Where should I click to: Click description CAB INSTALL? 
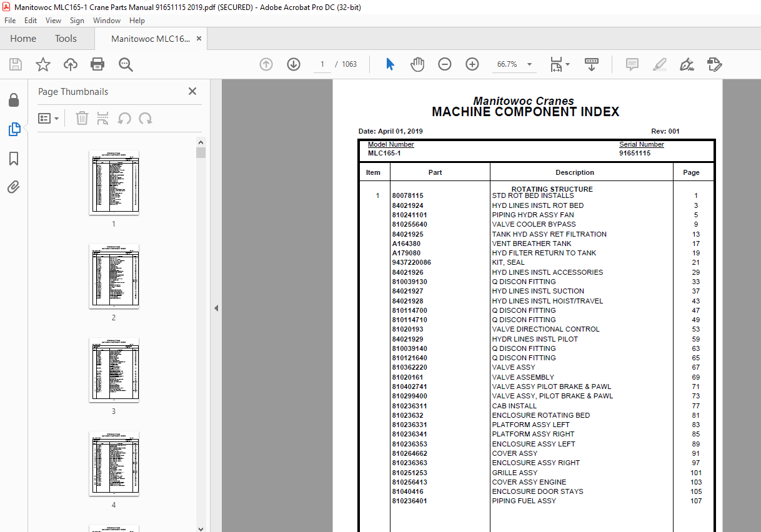(x=514, y=406)
